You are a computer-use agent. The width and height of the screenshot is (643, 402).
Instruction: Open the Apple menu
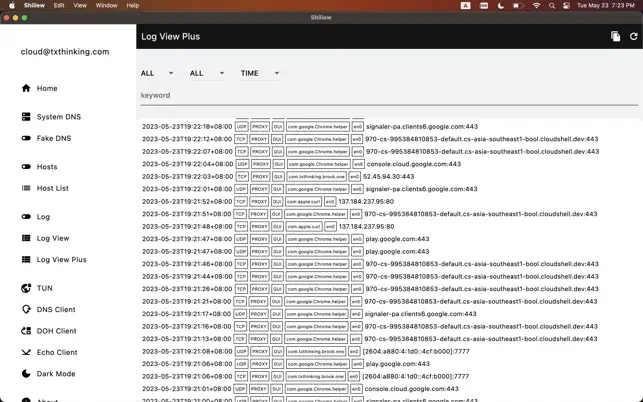[12, 5]
